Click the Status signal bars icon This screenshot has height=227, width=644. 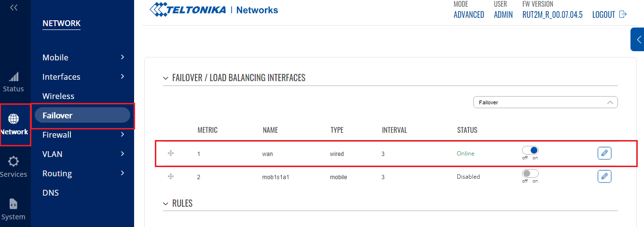[x=14, y=77]
